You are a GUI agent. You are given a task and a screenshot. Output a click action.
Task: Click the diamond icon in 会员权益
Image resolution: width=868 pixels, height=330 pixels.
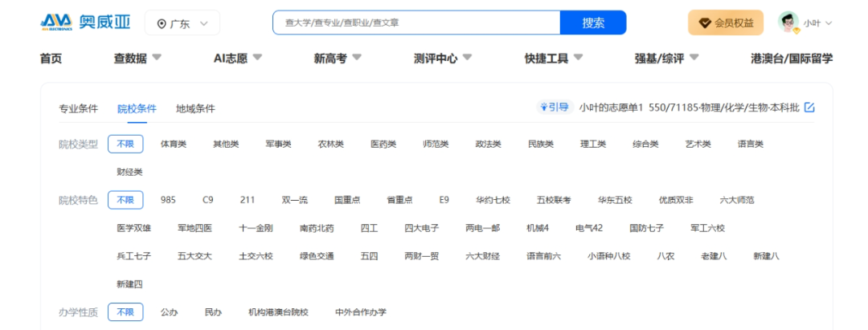click(x=705, y=23)
